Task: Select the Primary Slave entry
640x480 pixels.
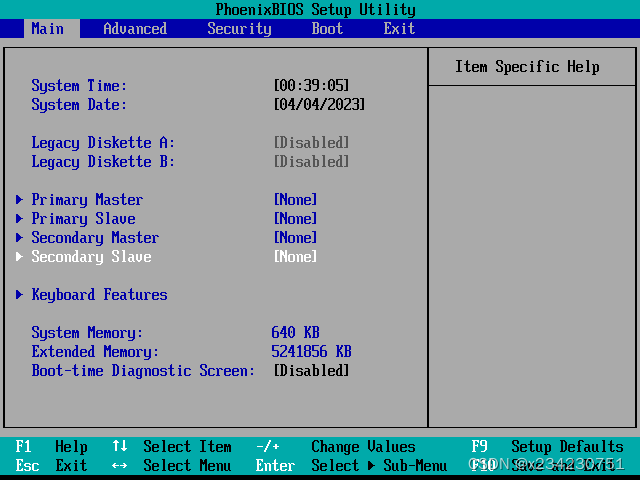Action: pyautogui.click(x=83, y=218)
